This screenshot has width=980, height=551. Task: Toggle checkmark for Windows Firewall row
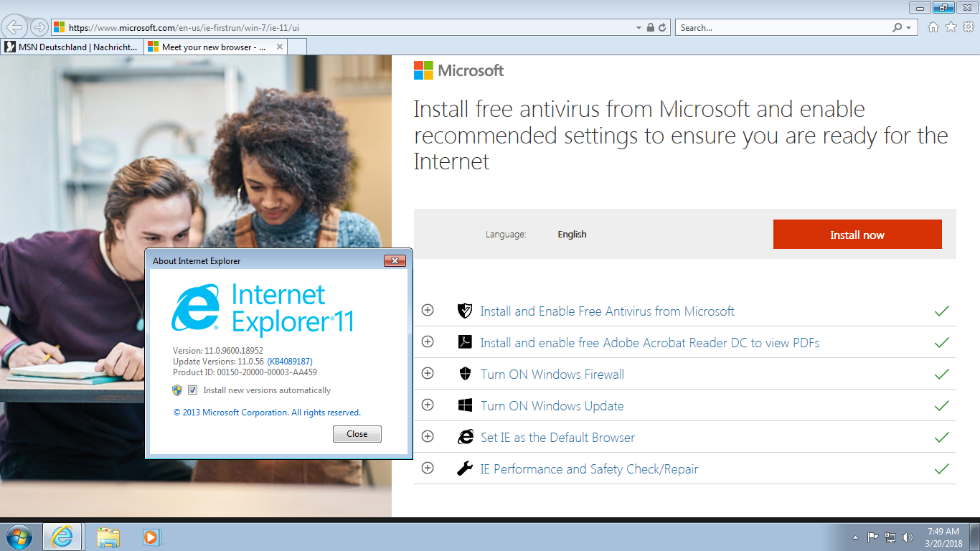[x=942, y=374]
